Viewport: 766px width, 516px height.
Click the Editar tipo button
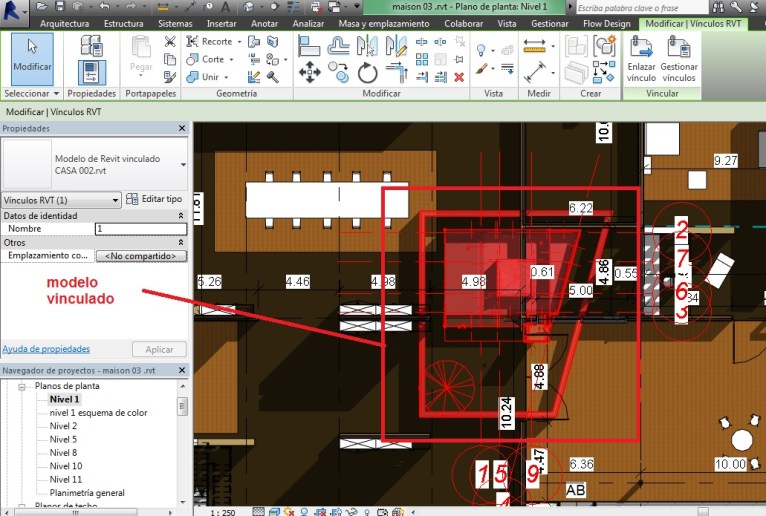(155, 200)
